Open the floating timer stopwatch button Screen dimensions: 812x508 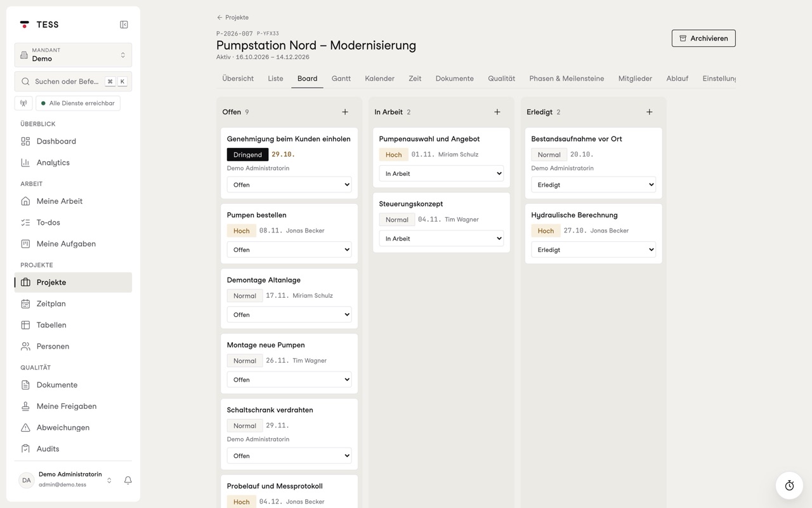pos(789,485)
